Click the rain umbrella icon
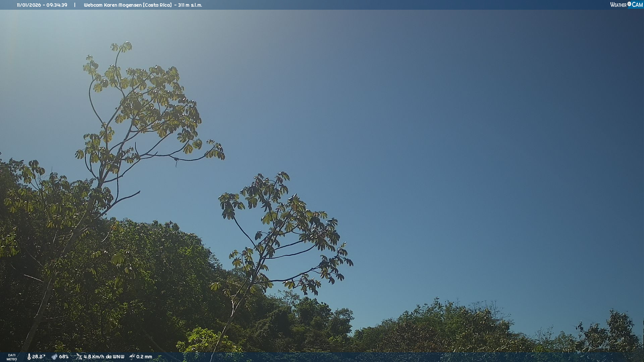Viewport: 644px width, 362px height. (x=132, y=357)
